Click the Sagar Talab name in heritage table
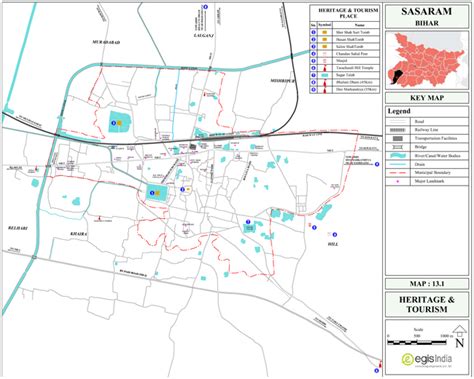 point(345,75)
